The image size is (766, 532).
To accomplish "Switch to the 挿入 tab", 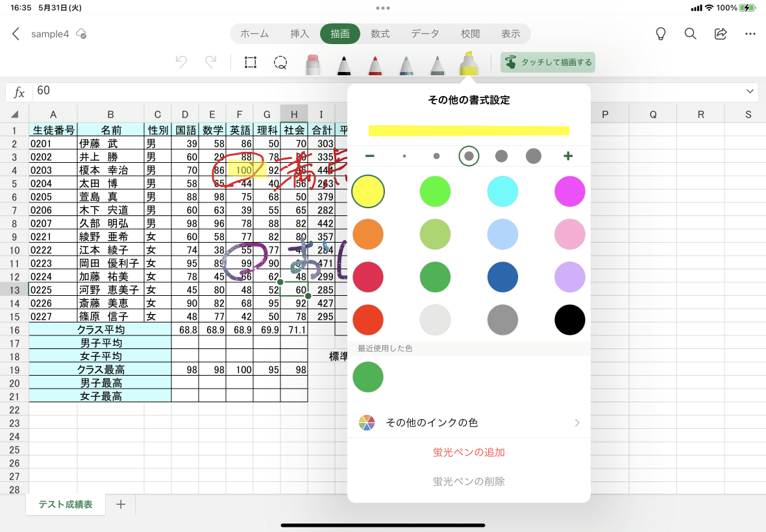I will coord(299,34).
